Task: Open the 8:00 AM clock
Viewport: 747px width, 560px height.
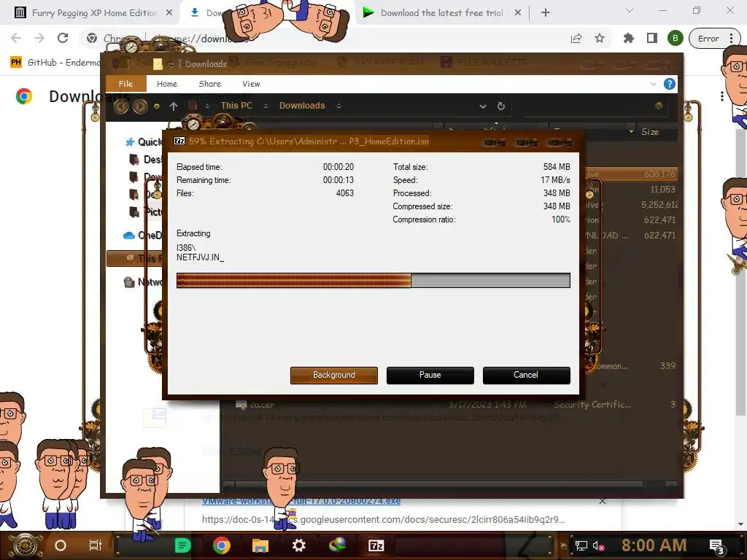Action: [654, 545]
